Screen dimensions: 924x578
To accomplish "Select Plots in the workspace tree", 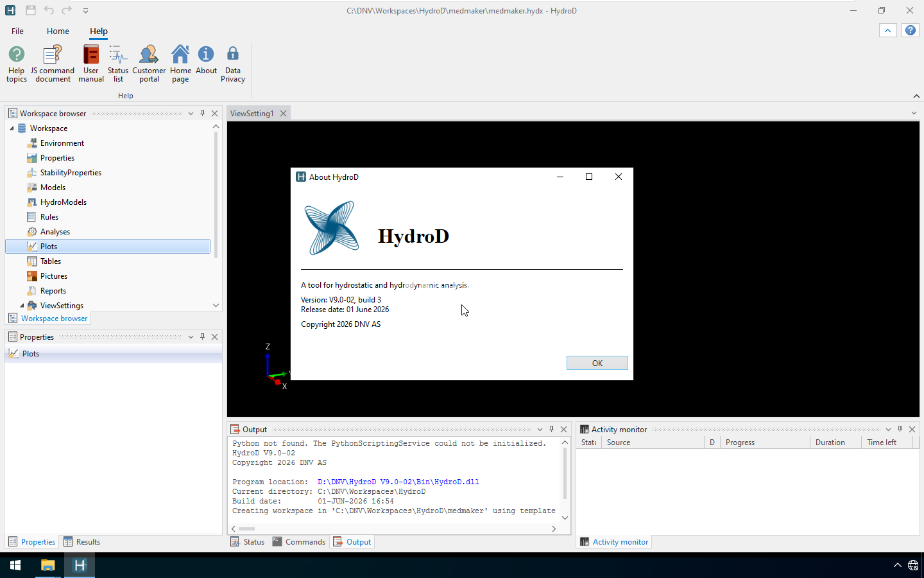I will (x=108, y=247).
